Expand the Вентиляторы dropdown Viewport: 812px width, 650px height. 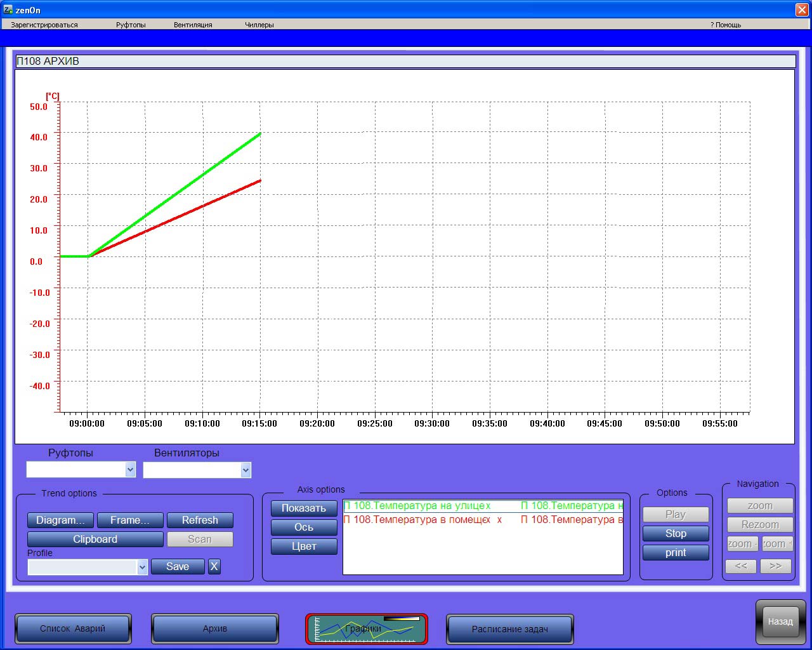(x=246, y=470)
